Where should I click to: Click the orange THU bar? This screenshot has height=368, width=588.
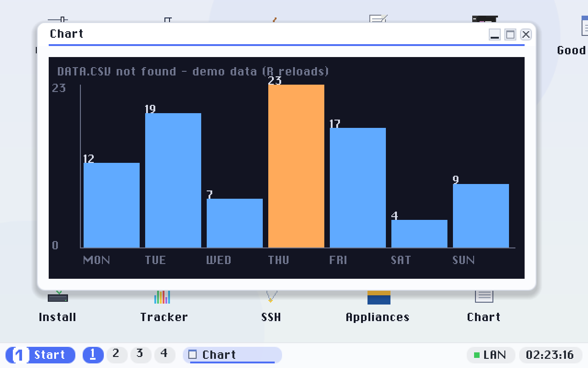296,166
